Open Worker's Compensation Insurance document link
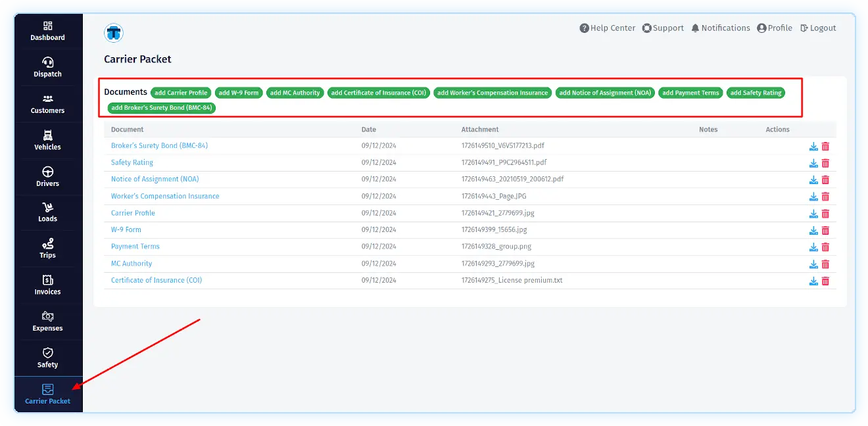Screen dimensions: 868x426 point(165,196)
